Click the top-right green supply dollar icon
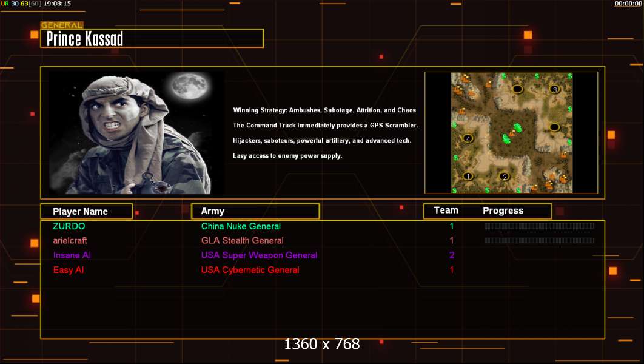Viewport: 644px width, 364px height. coord(569,76)
